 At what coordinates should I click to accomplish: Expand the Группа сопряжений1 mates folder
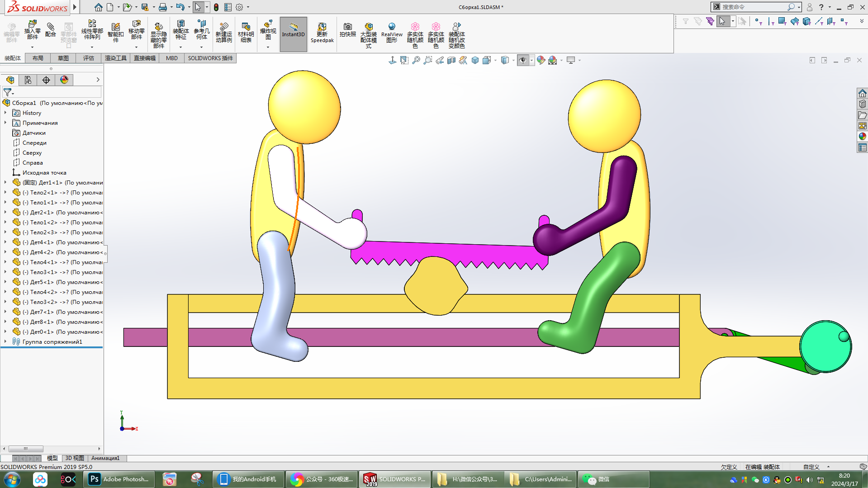pos(5,342)
